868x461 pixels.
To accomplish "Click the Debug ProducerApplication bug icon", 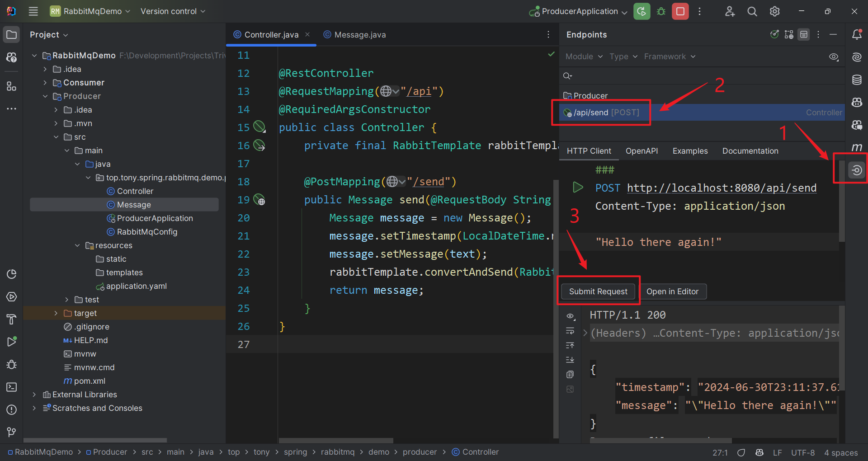I will 661,11.
